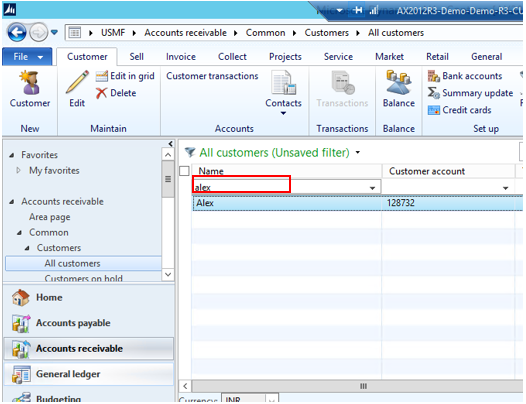Open Area page in navigation tree
This screenshot has width=526, height=404.
(x=50, y=217)
